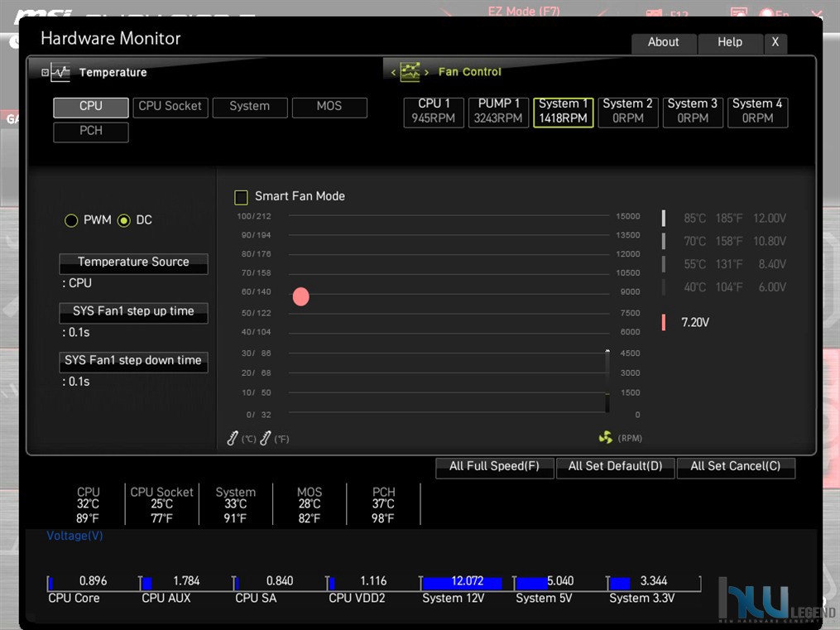Click the CPU 32°C temperature reading

(88, 504)
